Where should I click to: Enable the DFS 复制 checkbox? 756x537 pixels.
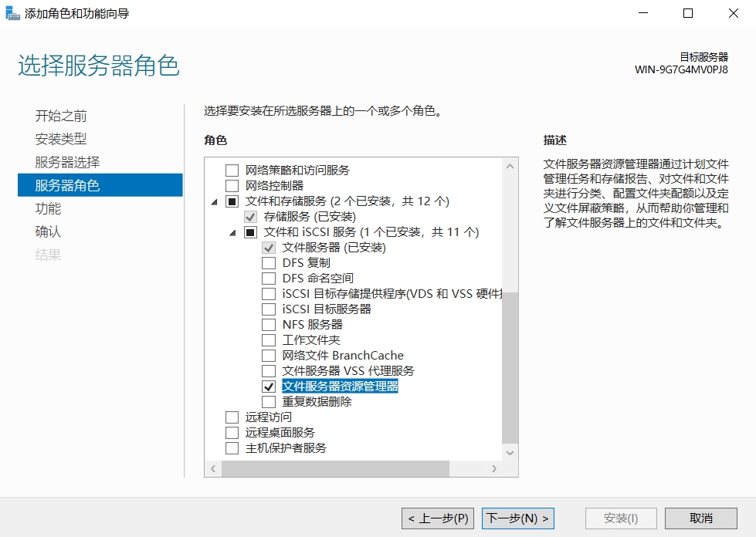pos(269,263)
